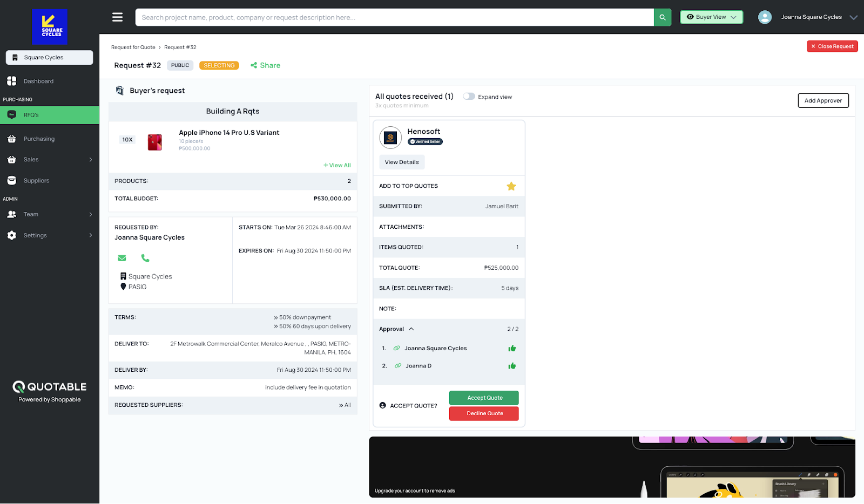The height and width of the screenshot is (504, 864).
Task: Click thumbs up for Joanna Square Cycles
Action: [x=512, y=348]
